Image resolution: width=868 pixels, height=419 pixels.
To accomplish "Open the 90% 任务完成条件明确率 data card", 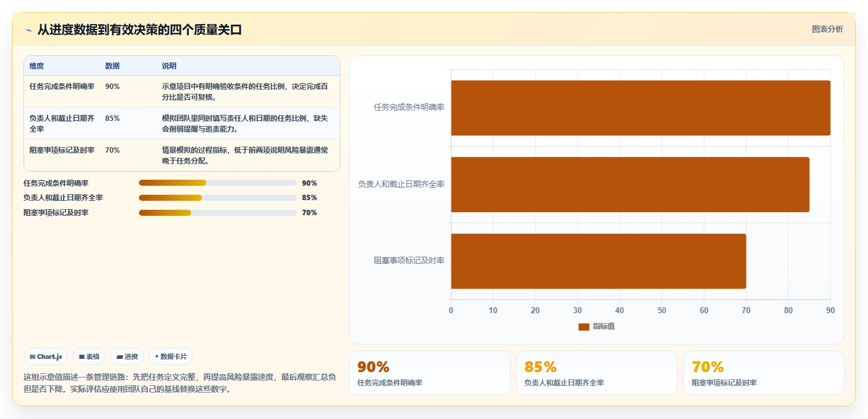I will pyautogui.click(x=429, y=373).
